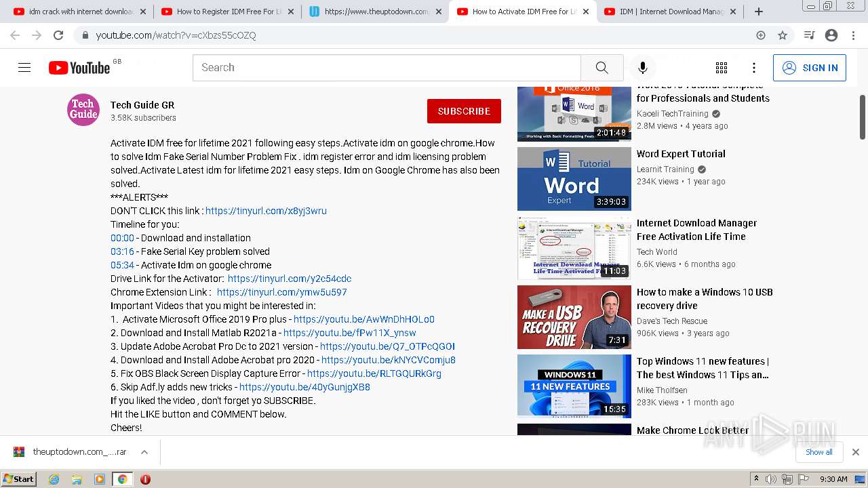Subscribe to Tech Guide GR channel
868x488 pixels.
(x=464, y=111)
